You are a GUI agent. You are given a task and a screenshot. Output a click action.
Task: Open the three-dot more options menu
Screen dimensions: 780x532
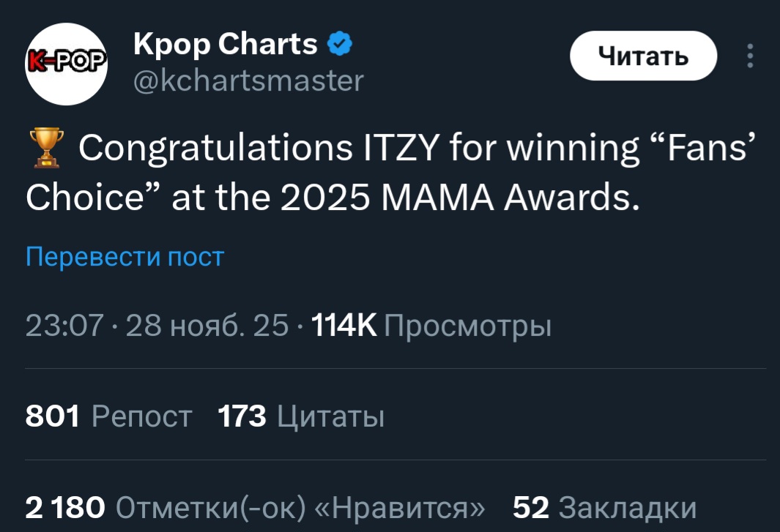coord(749,56)
